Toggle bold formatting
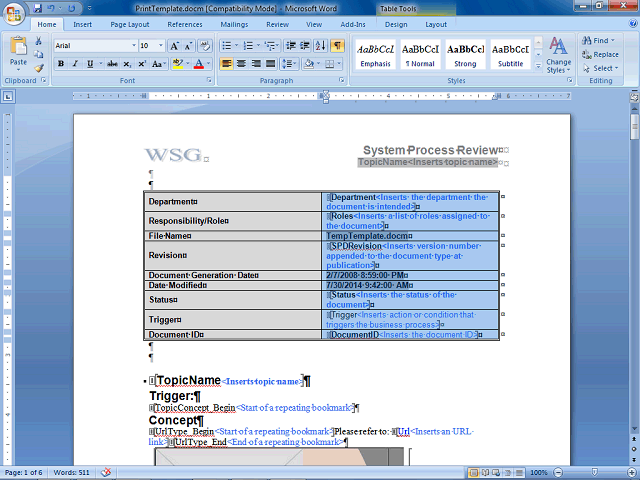The image size is (640, 480). pos(61,64)
